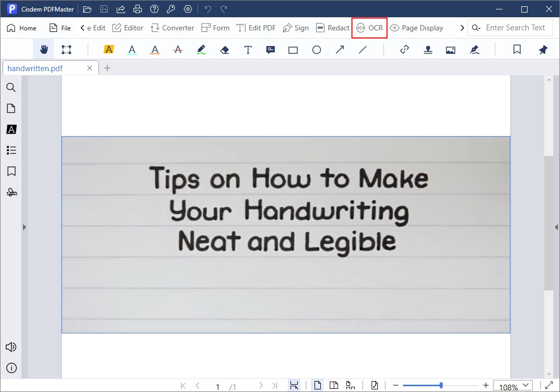Select the Rectangle shape tool
The height and width of the screenshot is (392, 560).
click(x=293, y=50)
